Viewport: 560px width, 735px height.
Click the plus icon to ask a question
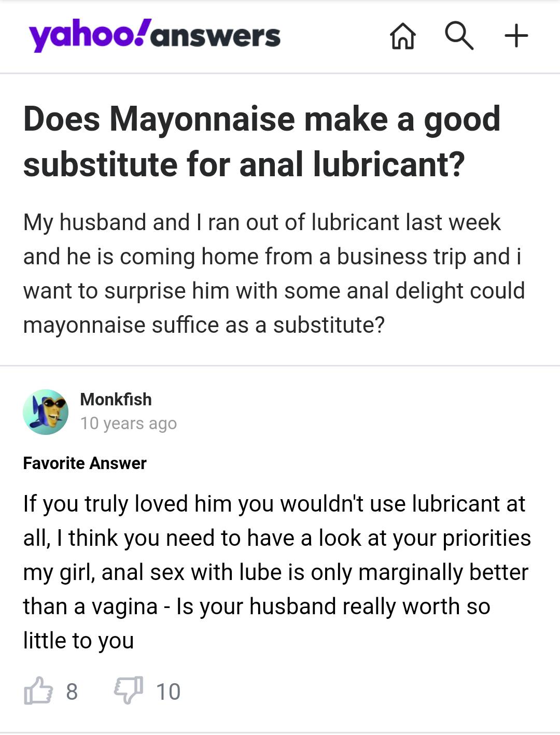(x=516, y=36)
